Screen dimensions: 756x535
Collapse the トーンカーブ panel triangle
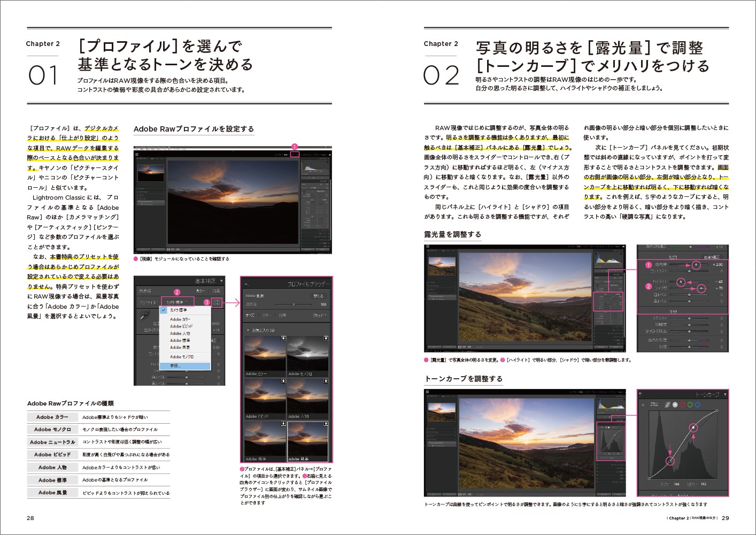(x=724, y=395)
